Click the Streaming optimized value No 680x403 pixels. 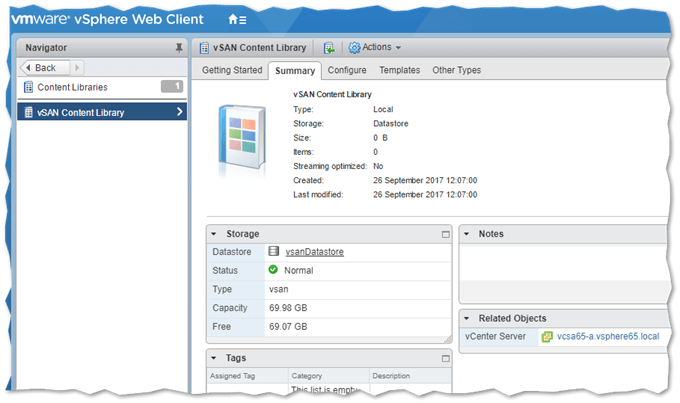pyautogui.click(x=378, y=166)
